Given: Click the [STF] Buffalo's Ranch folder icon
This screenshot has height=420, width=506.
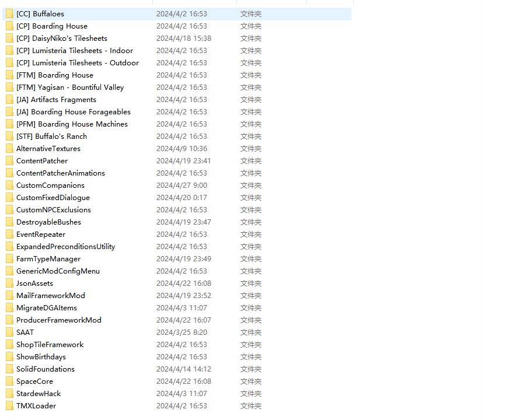Looking at the screenshot, I should (10, 136).
